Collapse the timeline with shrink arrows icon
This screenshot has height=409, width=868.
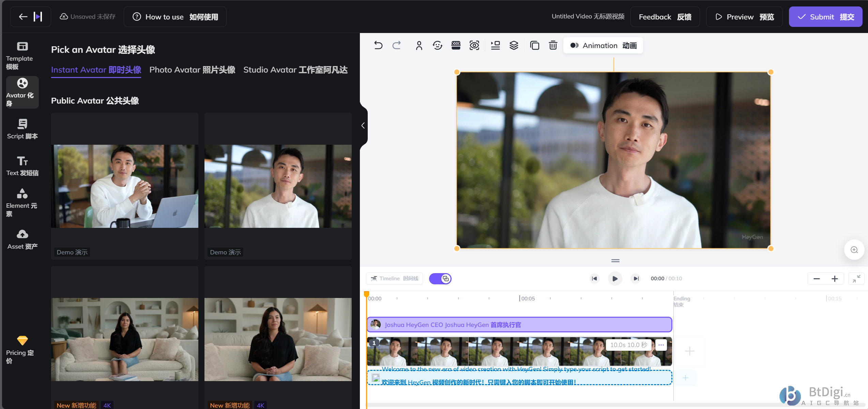click(856, 279)
